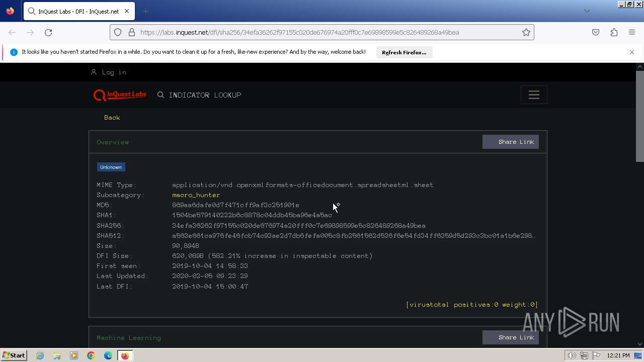Select the MD5 hash value

click(x=235, y=205)
